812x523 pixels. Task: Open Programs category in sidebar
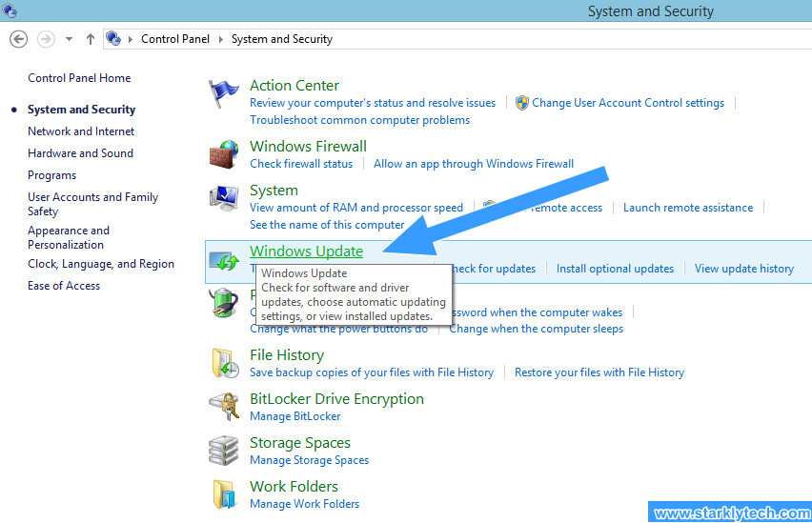tap(51, 175)
